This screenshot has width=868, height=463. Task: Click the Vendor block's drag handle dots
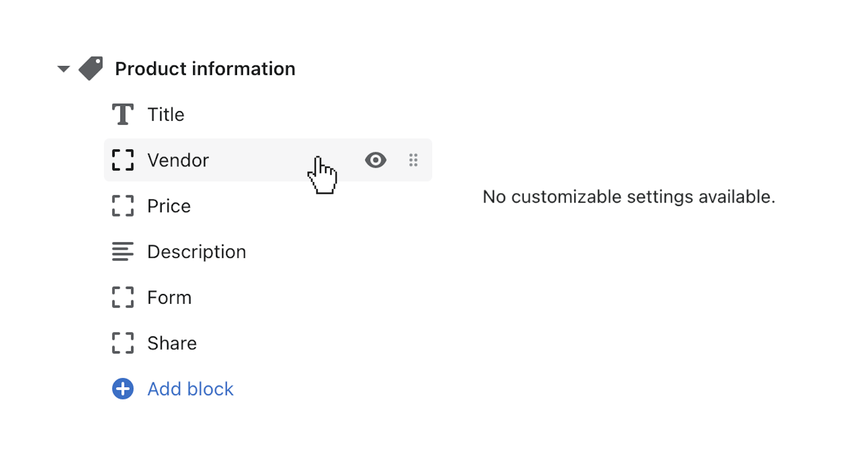coord(413,160)
